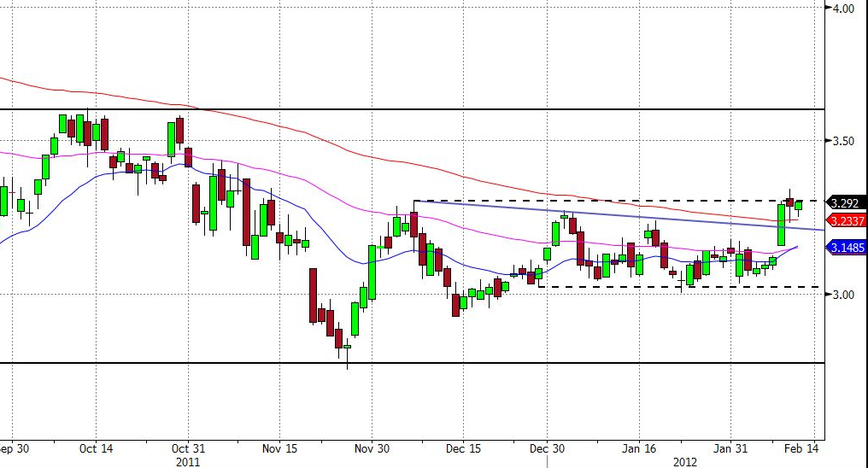
Task: Click the Jan 31 date label
Action: [x=730, y=448]
